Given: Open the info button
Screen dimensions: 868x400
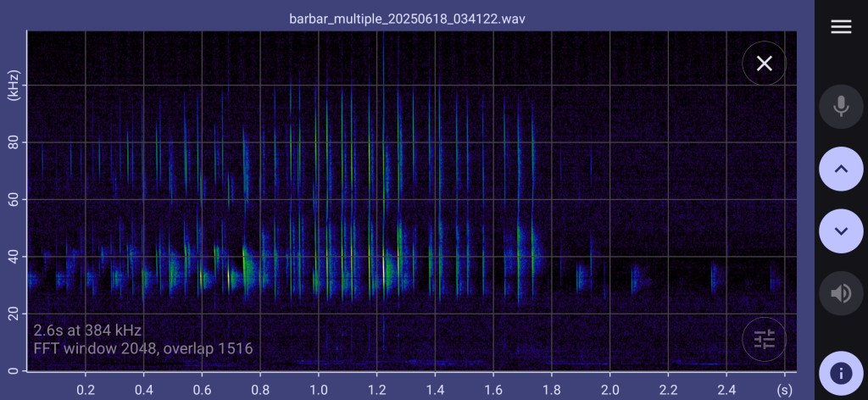Looking at the screenshot, I should tap(840, 373).
